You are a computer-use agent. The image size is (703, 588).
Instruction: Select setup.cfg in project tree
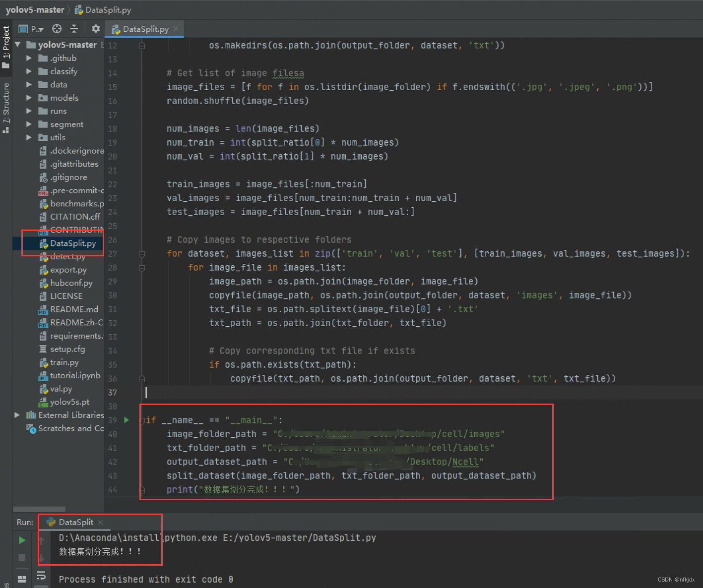point(62,349)
